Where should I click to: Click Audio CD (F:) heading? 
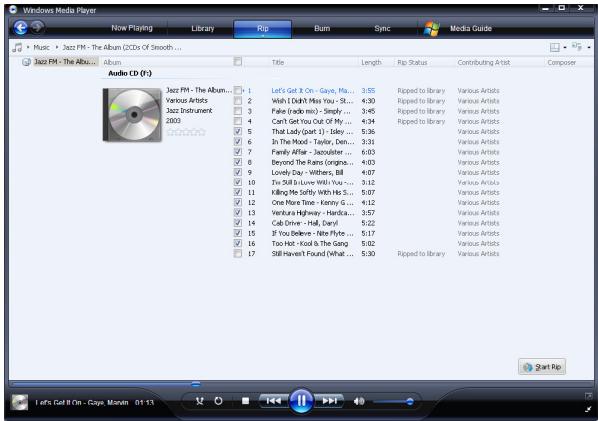click(130, 73)
